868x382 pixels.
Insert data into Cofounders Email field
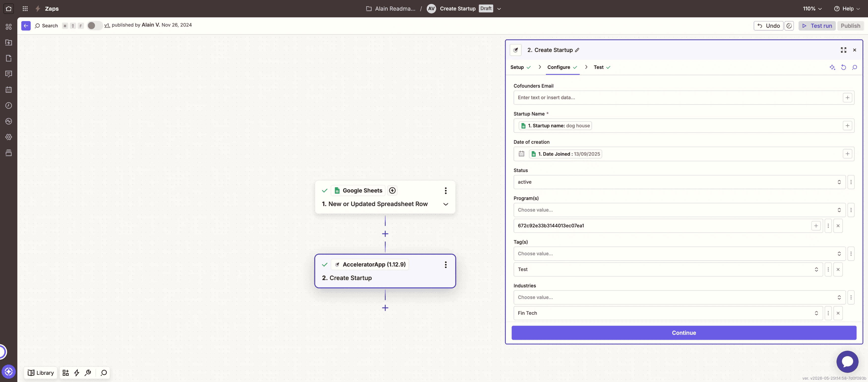point(847,98)
